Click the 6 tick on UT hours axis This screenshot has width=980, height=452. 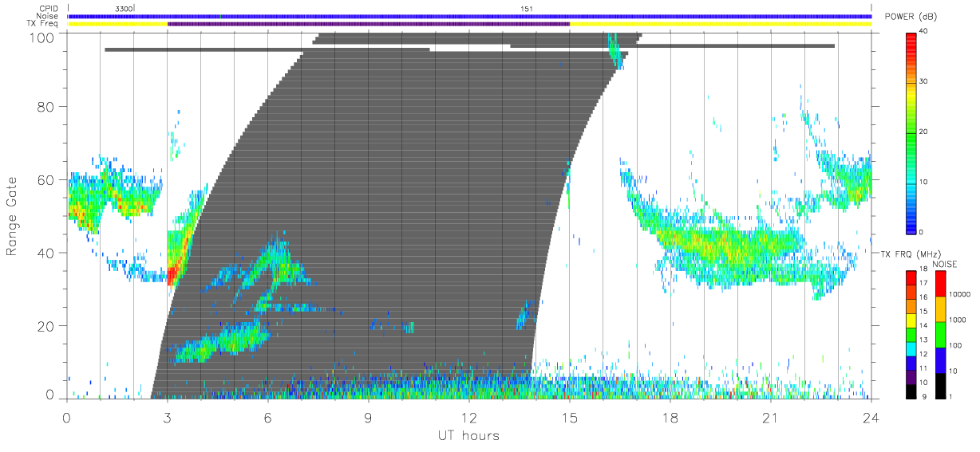pos(268,418)
